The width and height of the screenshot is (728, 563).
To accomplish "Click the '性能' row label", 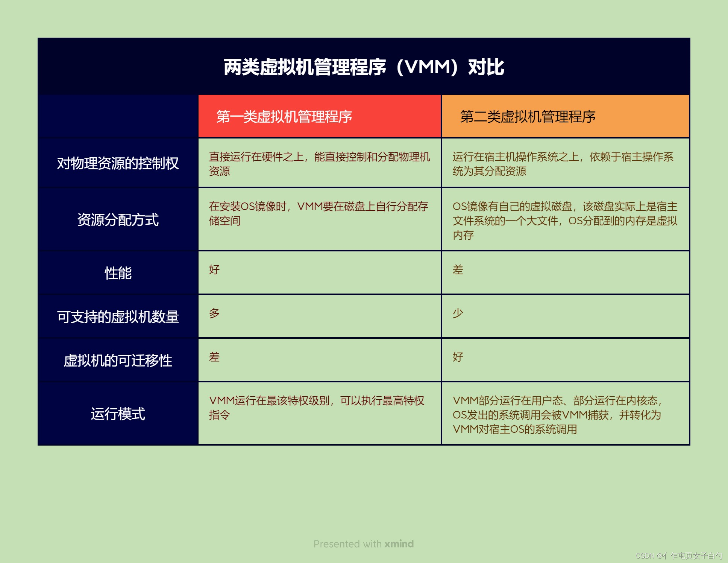I will pyautogui.click(x=118, y=273).
